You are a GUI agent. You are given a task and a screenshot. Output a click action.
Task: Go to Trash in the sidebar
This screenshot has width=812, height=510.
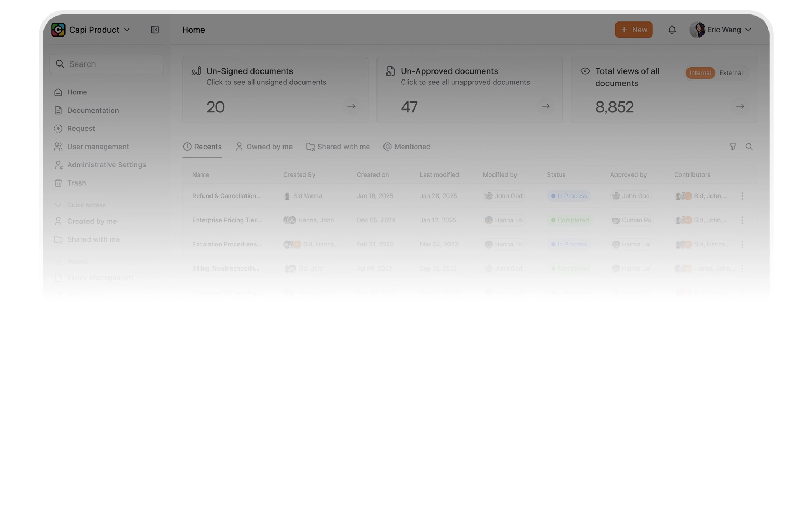pyautogui.click(x=76, y=183)
